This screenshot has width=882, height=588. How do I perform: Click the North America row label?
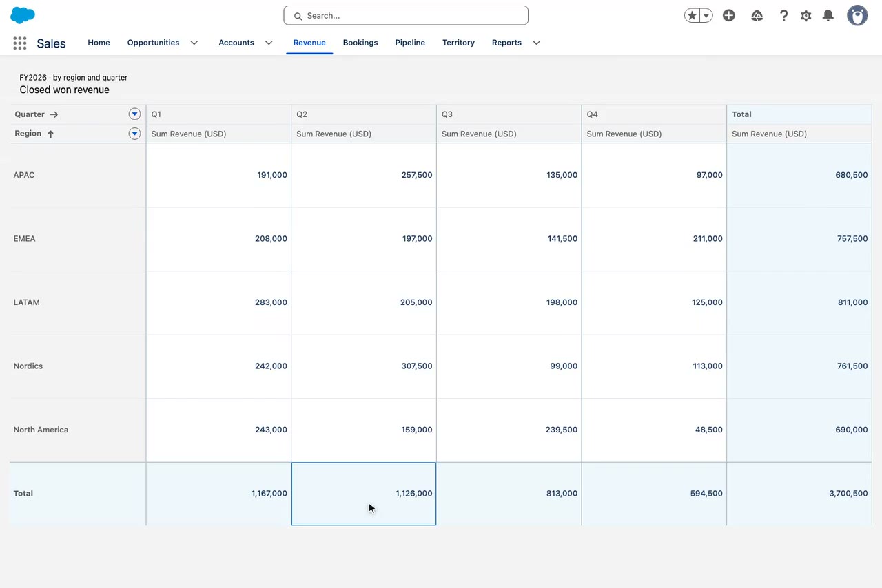click(41, 430)
